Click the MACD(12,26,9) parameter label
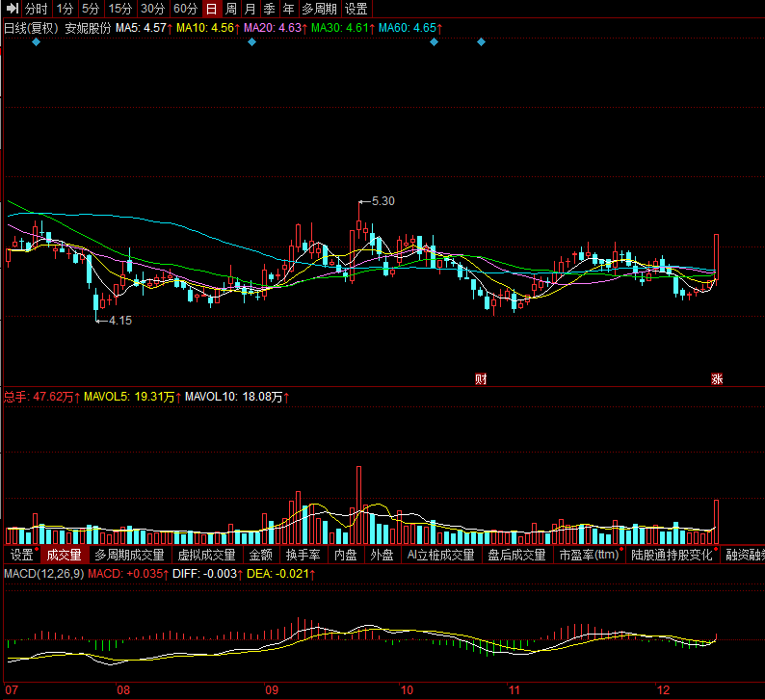 click(43, 574)
